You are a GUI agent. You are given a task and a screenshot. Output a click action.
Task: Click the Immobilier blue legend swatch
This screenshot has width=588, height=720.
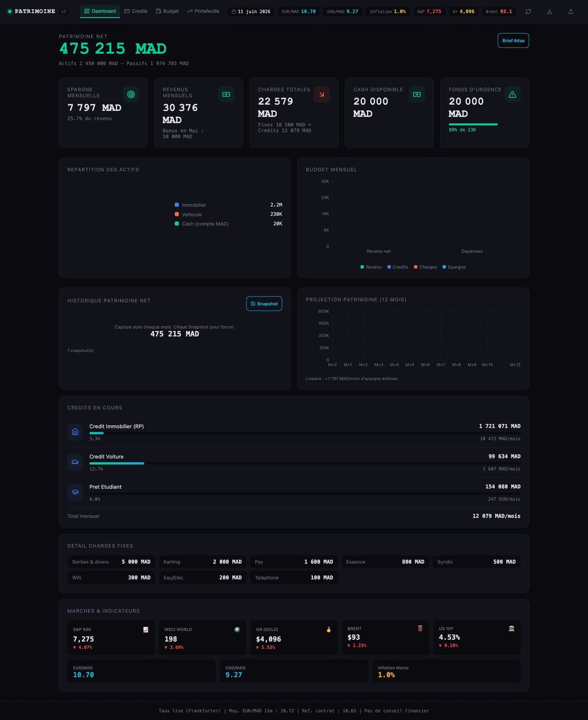(x=177, y=205)
